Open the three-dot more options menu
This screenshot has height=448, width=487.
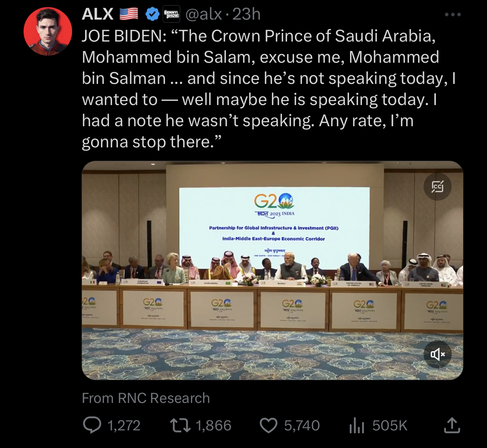(x=452, y=15)
